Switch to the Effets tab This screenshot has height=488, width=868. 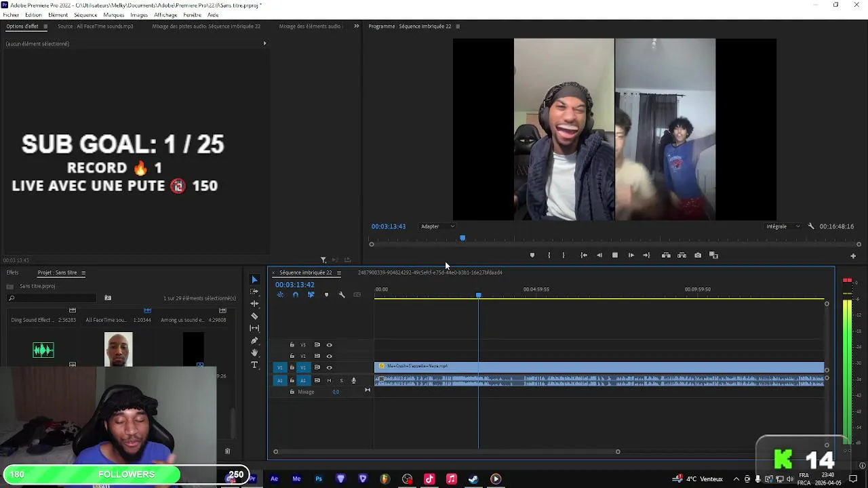pos(12,272)
